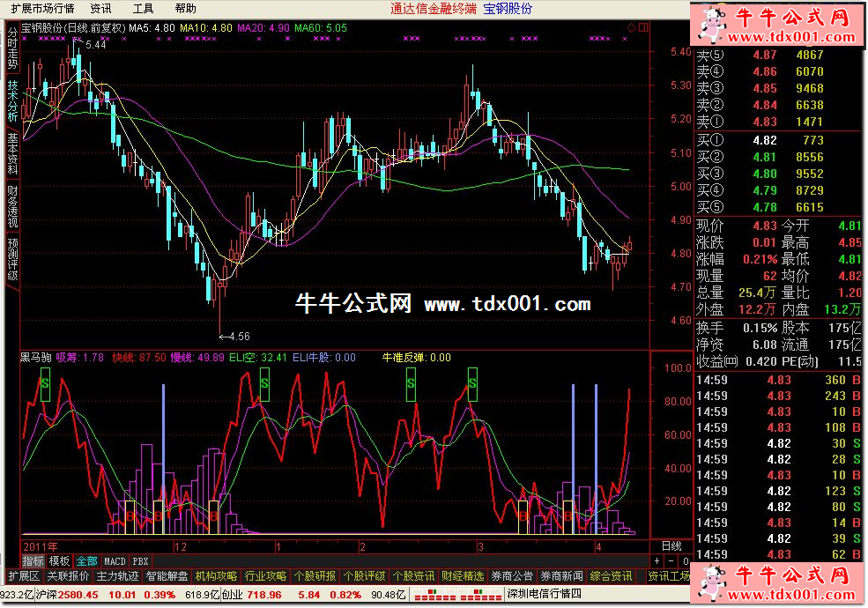This screenshot has height=608, width=868.
Task: Click the 4.56 low price annotation
Action: click(239, 336)
